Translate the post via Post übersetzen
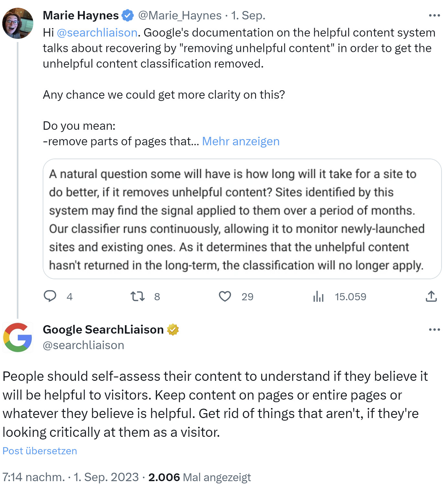 39,450
